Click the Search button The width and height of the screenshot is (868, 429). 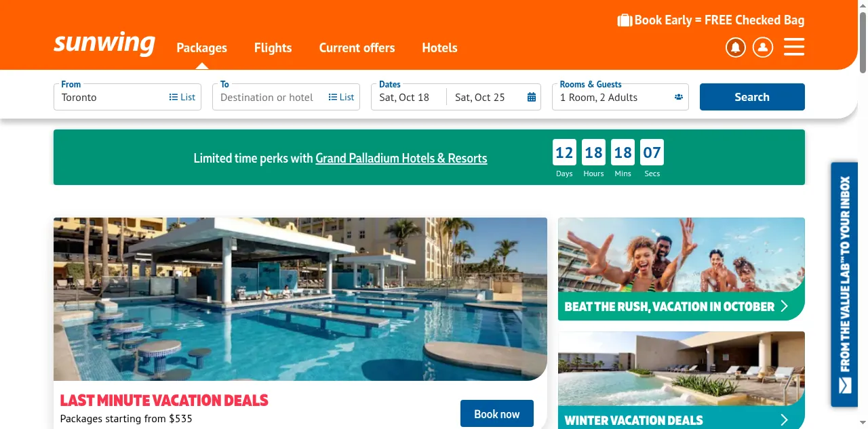752,97
